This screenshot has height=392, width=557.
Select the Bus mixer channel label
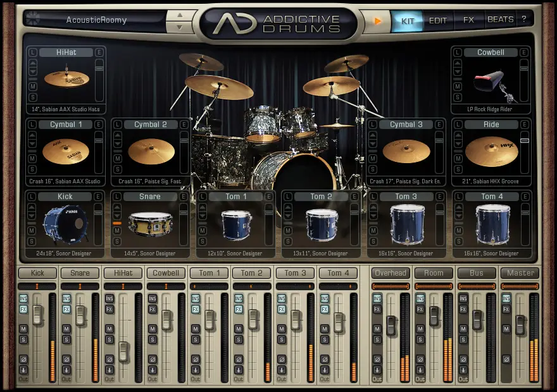coord(477,273)
